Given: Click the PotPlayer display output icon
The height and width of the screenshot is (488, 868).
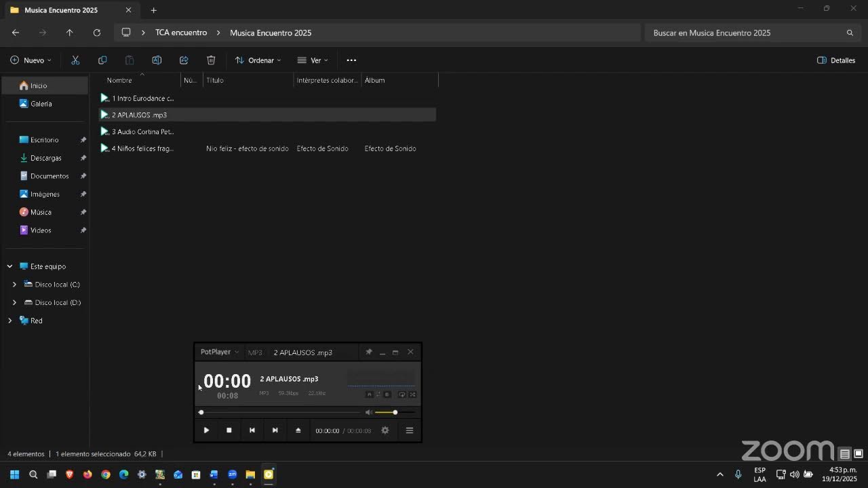Looking at the screenshot, I should [x=402, y=394].
